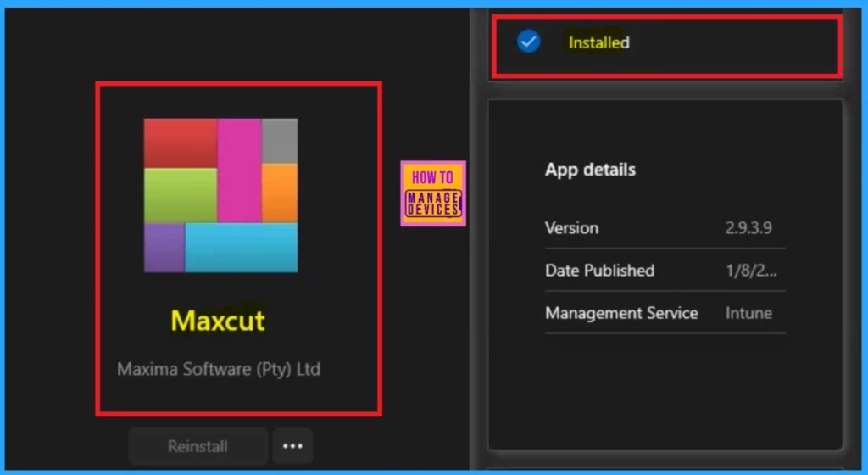This screenshot has width=868, height=475.
Task: Click the Reinstall button
Action: [198, 445]
